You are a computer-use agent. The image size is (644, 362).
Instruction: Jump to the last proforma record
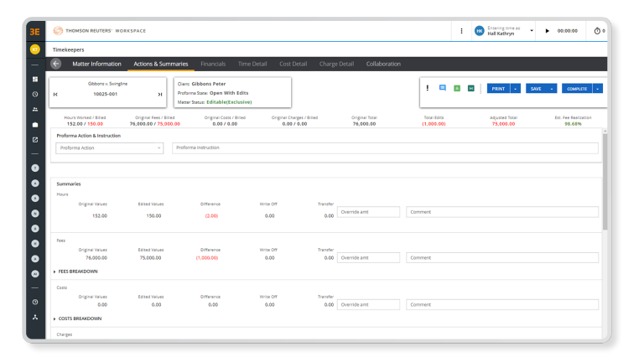click(159, 94)
